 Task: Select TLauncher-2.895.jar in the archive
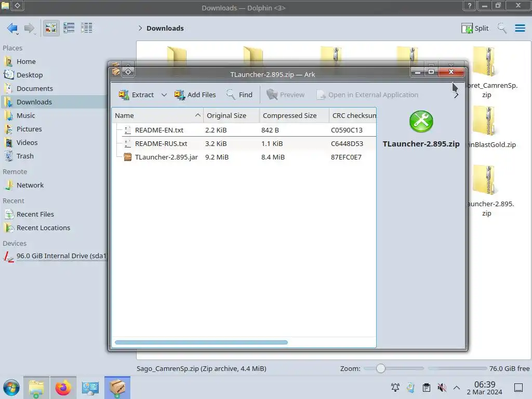[x=166, y=157]
